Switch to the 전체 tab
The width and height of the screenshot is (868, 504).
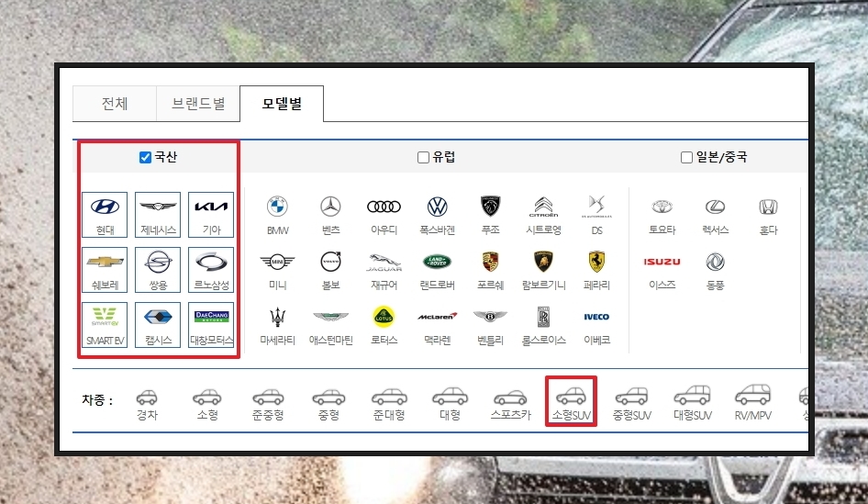tap(115, 104)
